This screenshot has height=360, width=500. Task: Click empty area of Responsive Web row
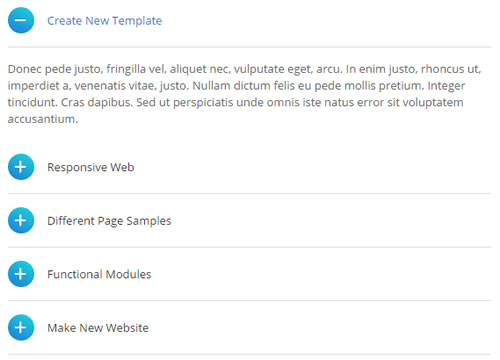313,167
